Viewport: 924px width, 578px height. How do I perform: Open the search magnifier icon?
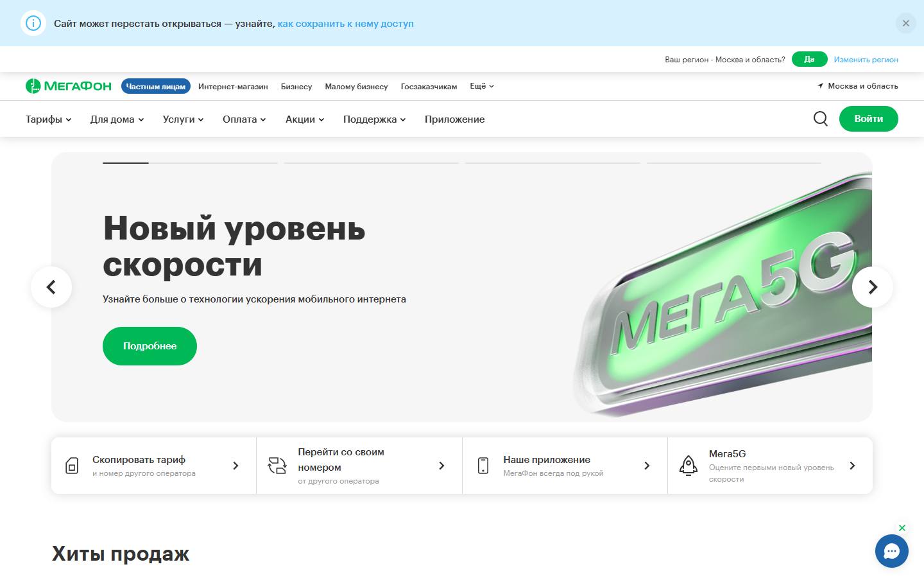pyautogui.click(x=820, y=119)
